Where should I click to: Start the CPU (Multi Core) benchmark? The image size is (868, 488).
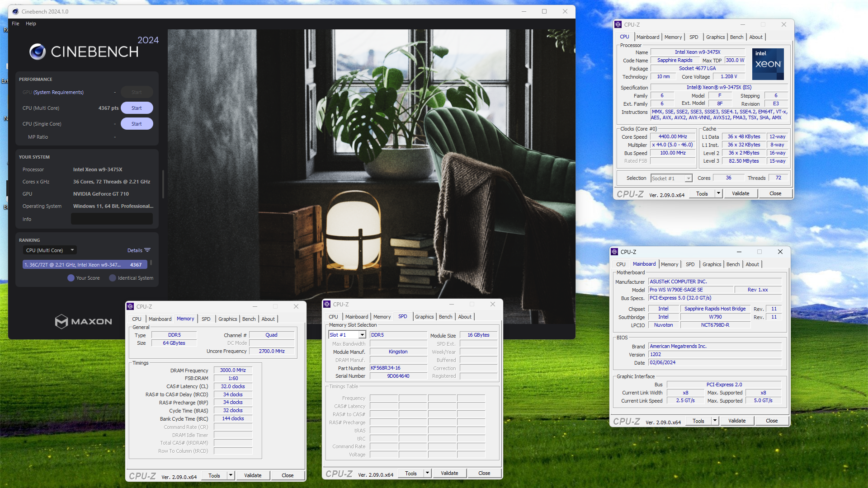[x=137, y=108]
